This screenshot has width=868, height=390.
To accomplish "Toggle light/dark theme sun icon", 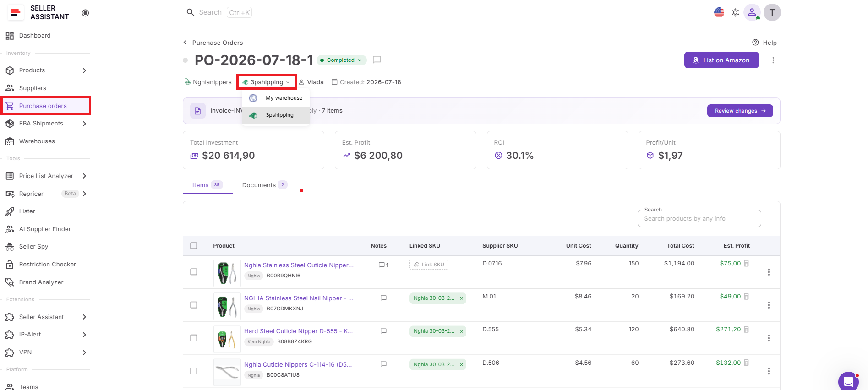I will point(735,12).
